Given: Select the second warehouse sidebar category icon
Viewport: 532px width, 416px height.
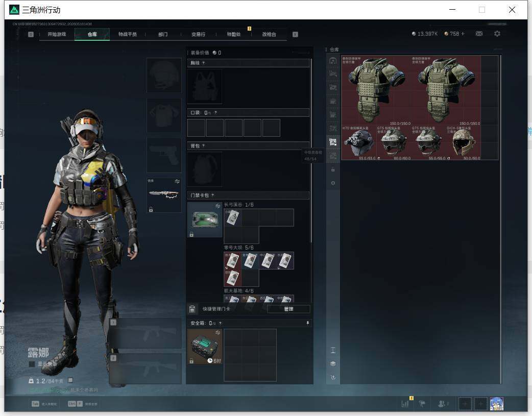Looking at the screenshot, I should pyautogui.click(x=333, y=74).
